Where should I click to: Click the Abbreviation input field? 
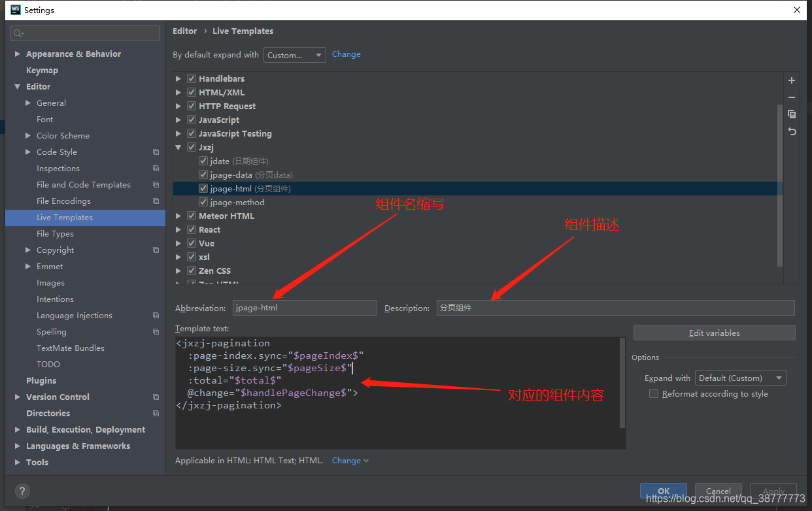[305, 308]
